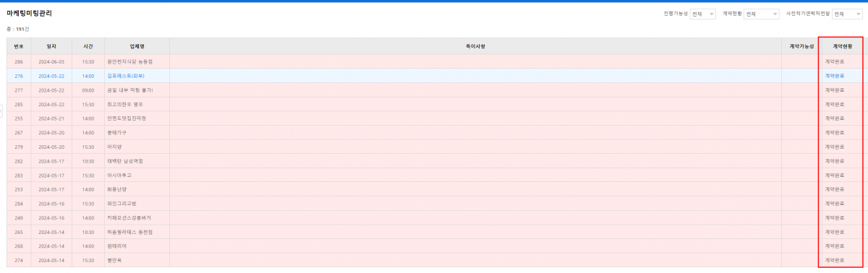Select row number 268
Viewport: 868px width, 273px height.
(19, 246)
